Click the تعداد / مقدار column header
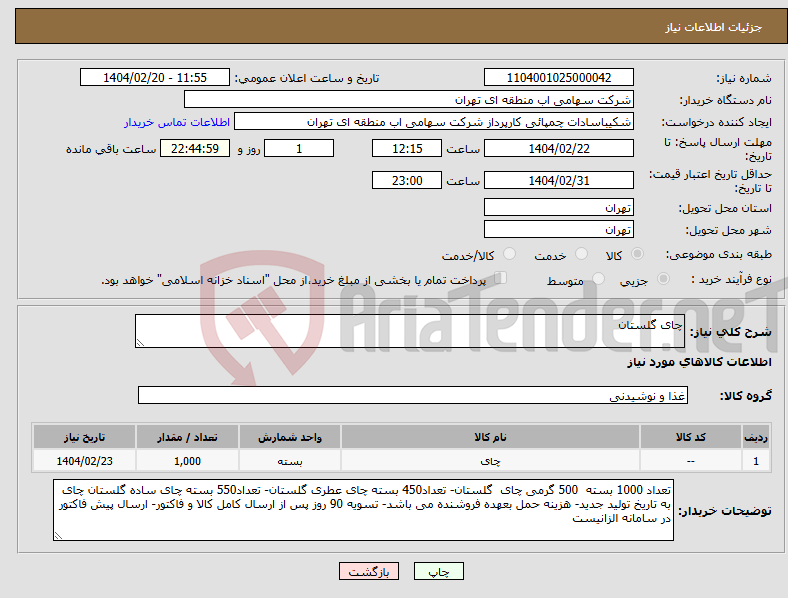Image resolution: width=788 pixels, height=598 pixels. (x=187, y=437)
